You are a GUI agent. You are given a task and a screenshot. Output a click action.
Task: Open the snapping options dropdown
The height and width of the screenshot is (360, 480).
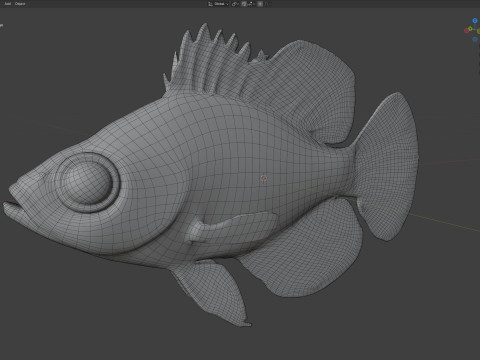pyautogui.click(x=251, y=4)
